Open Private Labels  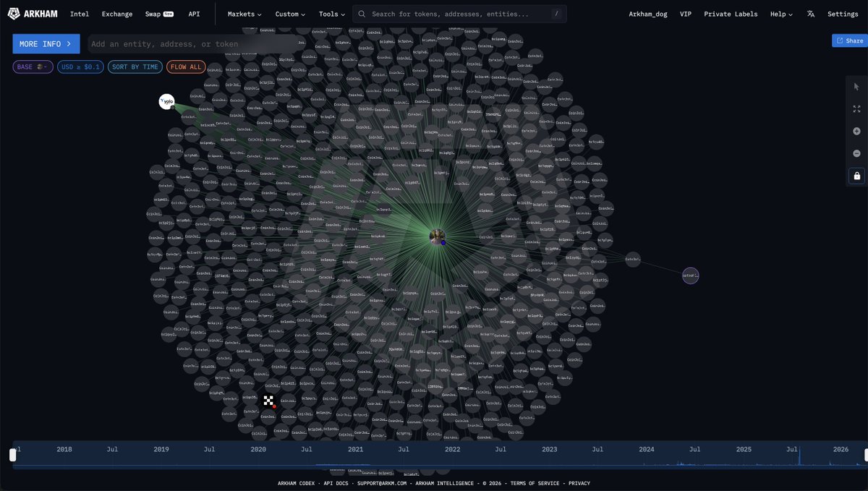click(x=731, y=14)
